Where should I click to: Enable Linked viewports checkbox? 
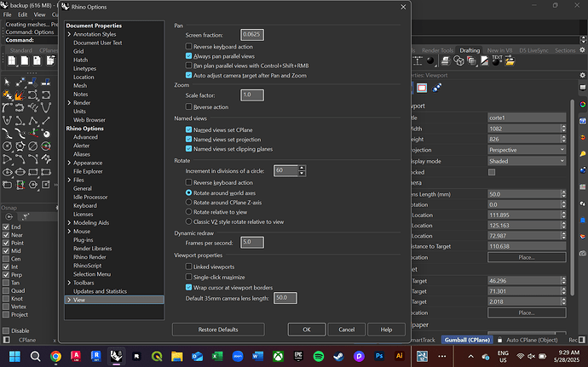coord(188,267)
